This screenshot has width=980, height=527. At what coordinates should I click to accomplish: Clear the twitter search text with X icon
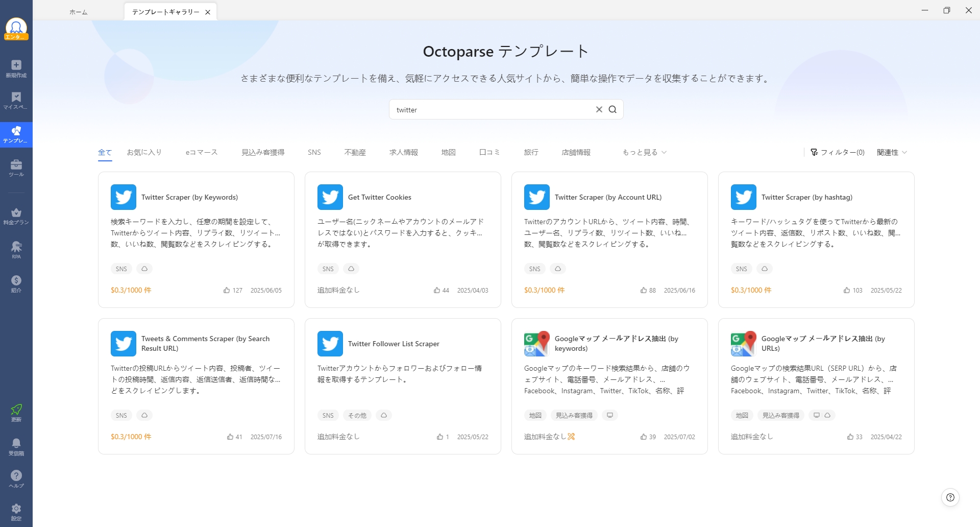click(599, 109)
